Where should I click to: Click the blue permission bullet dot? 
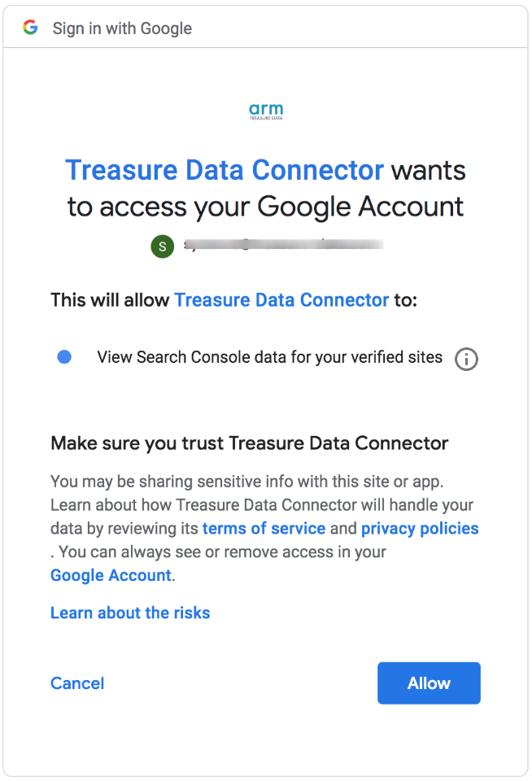tap(64, 357)
